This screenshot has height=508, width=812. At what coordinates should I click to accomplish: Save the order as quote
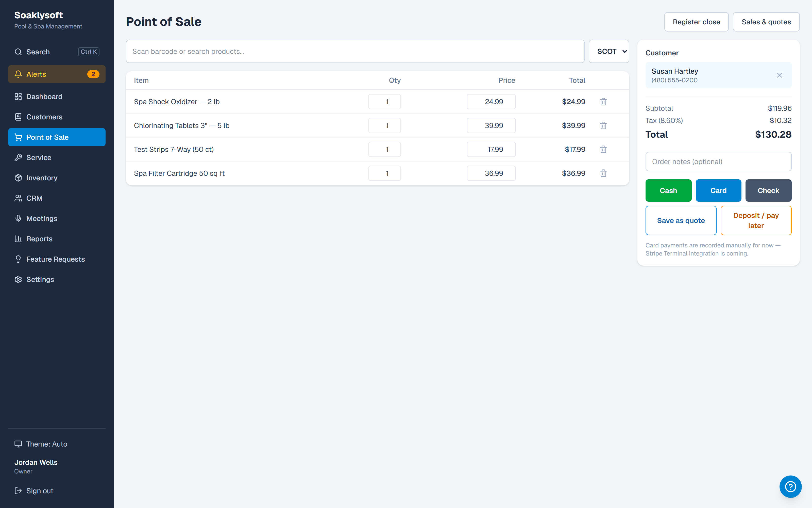coord(681,220)
